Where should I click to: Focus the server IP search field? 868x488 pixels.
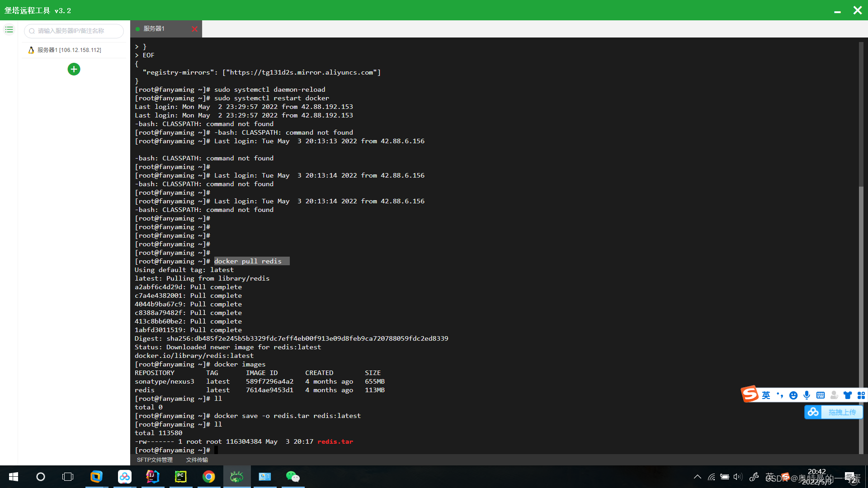coord(74,31)
